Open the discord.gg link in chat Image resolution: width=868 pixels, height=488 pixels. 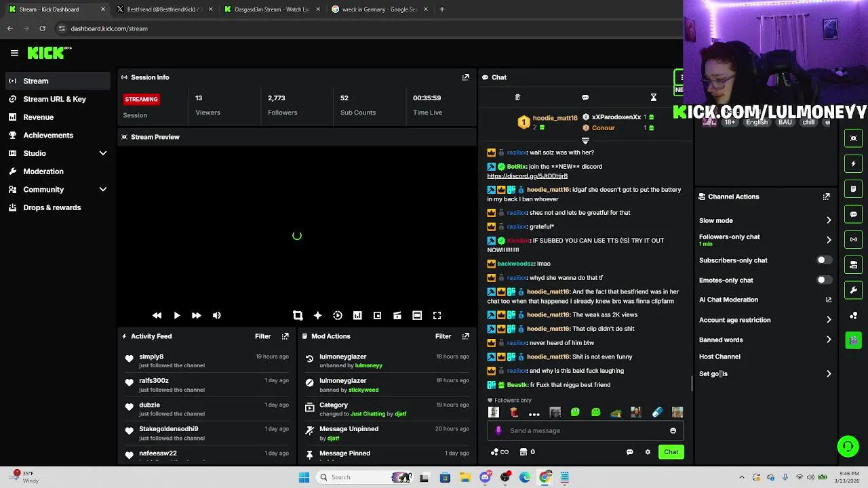pos(527,176)
